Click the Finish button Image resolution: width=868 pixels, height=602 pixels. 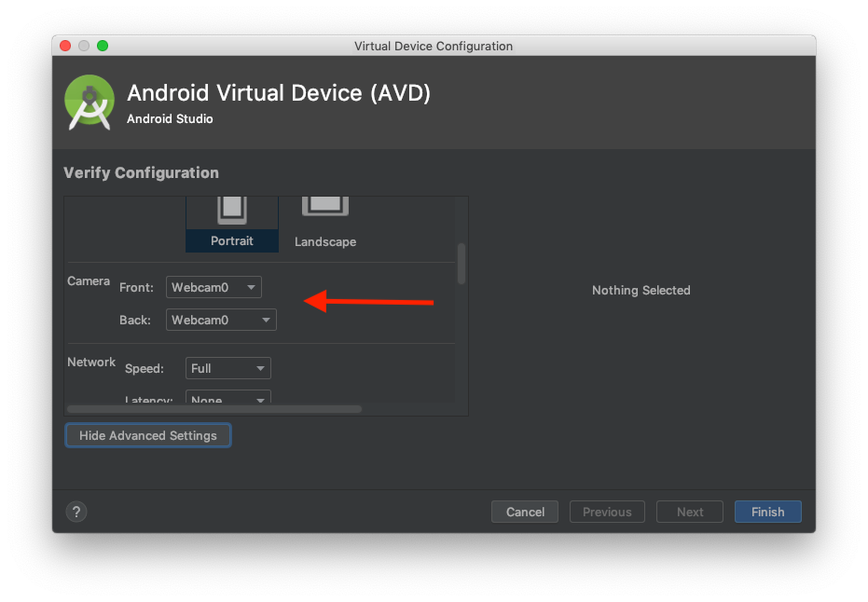pyautogui.click(x=767, y=512)
